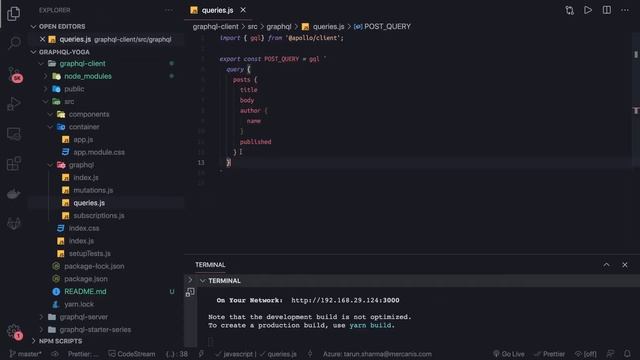Click src in the breadcrumb
The image size is (640, 360).
tap(253, 27)
